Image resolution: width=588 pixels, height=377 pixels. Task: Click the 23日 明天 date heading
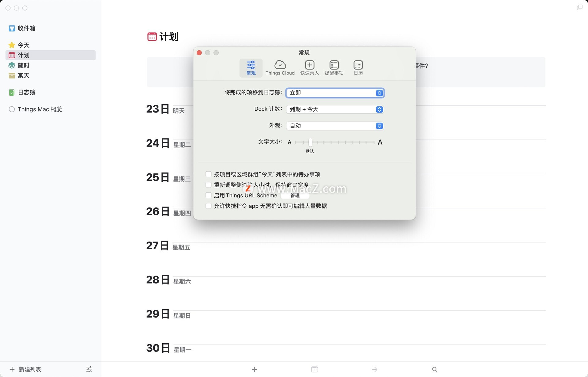pyautogui.click(x=165, y=109)
